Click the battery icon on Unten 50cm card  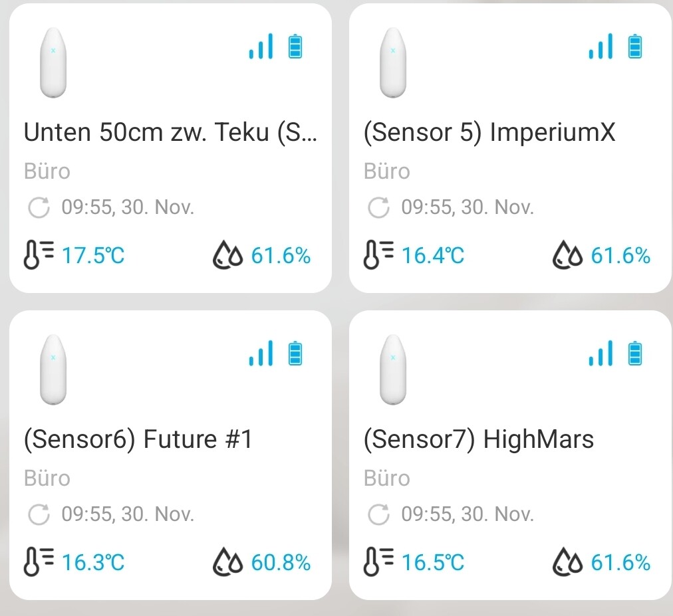click(296, 47)
